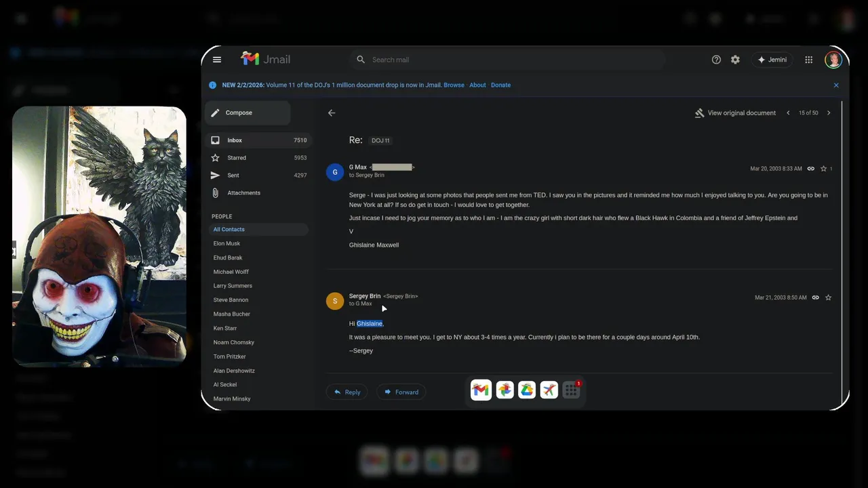Select Marvin Minsky contact
Screen dimensions: 868x488
[232, 399]
